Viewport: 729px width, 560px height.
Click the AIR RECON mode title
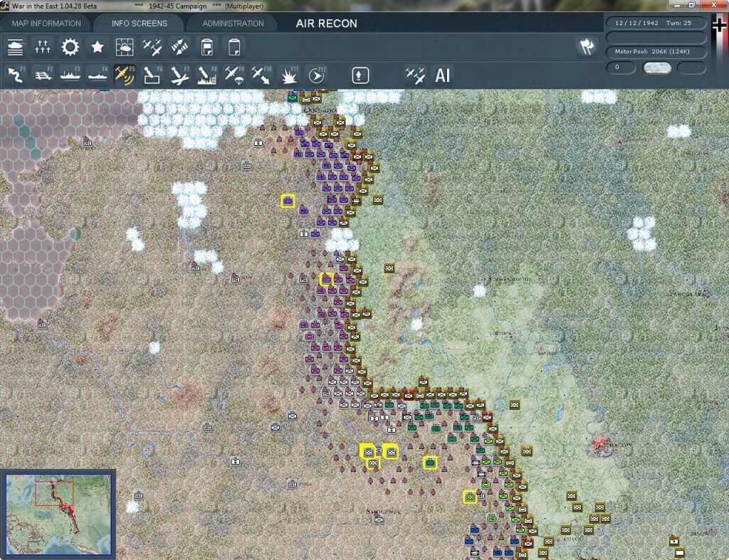tap(326, 23)
